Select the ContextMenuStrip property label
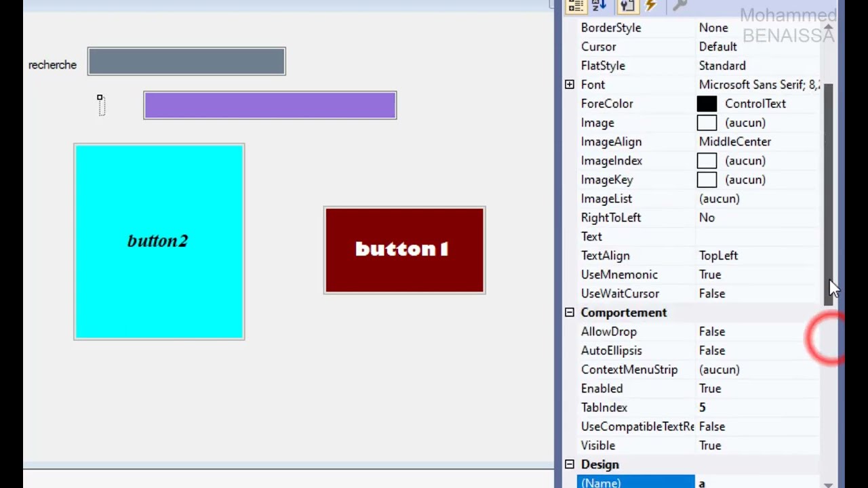This screenshot has width=868, height=488. coord(629,369)
